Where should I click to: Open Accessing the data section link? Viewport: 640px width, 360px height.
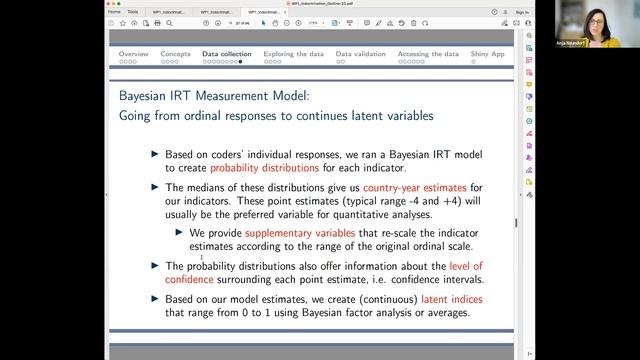(428, 54)
